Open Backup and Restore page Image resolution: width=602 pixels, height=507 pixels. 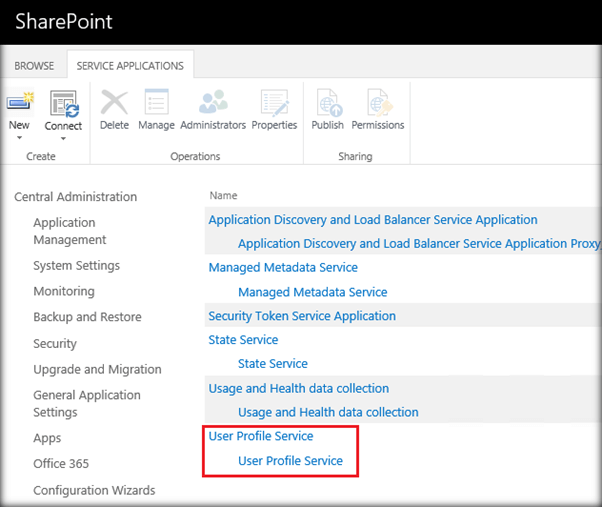87,317
